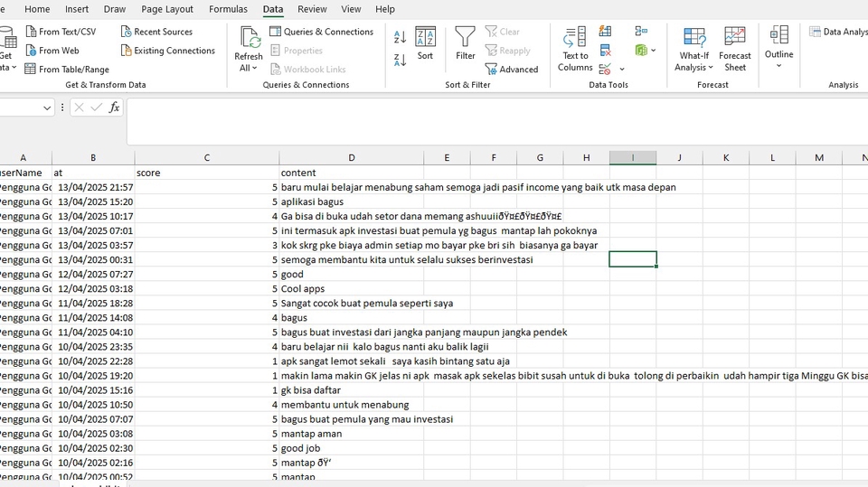Viewport: 868px width, 487px height.
Task: Import data From Web
Action: [52, 51]
